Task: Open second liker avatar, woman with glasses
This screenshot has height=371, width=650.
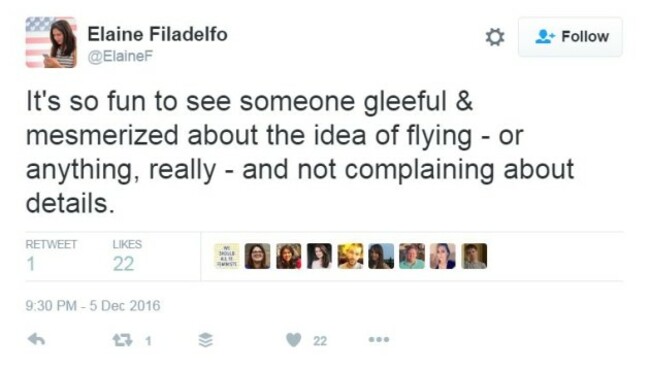Action: click(x=257, y=256)
